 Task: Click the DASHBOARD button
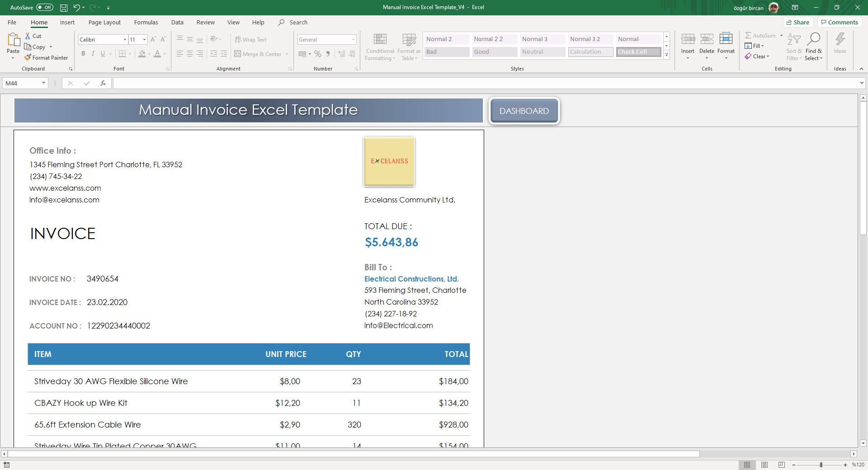click(x=524, y=111)
